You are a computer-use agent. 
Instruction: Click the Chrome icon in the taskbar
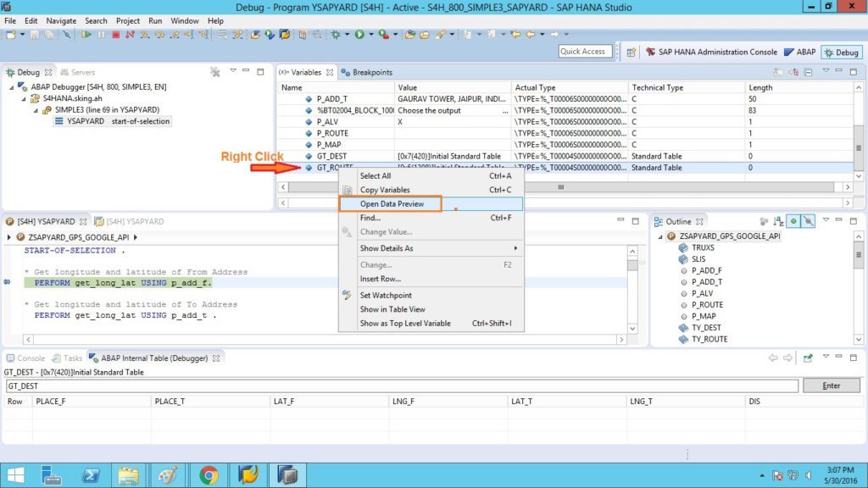click(x=209, y=475)
